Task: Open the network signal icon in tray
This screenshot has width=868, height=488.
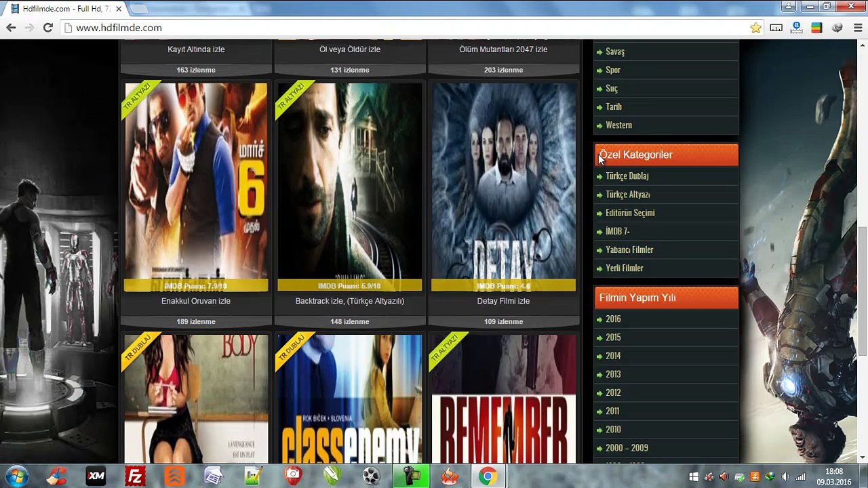Action: point(801,477)
